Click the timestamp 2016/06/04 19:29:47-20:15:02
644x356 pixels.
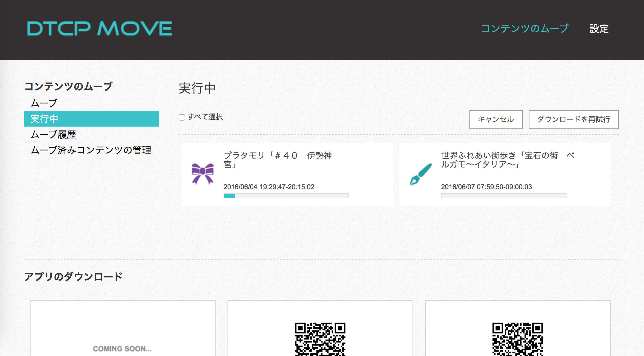pyautogui.click(x=269, y=187)
